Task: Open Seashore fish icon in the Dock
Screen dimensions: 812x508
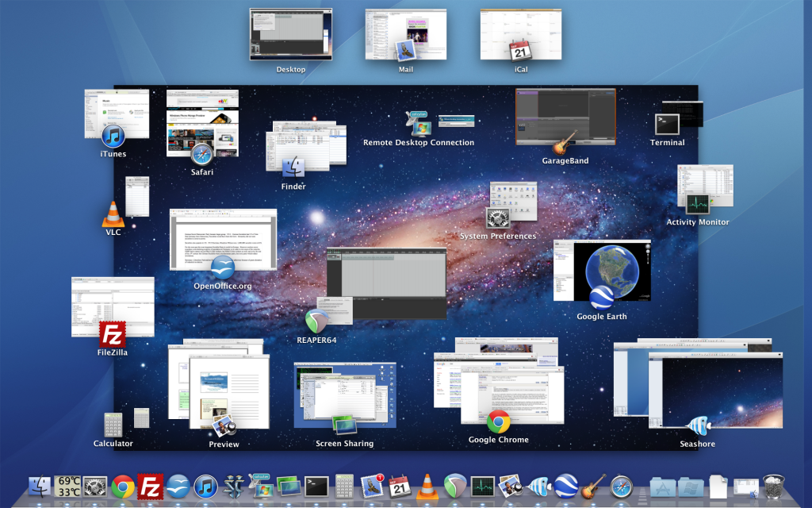Action: coord(538,487)
